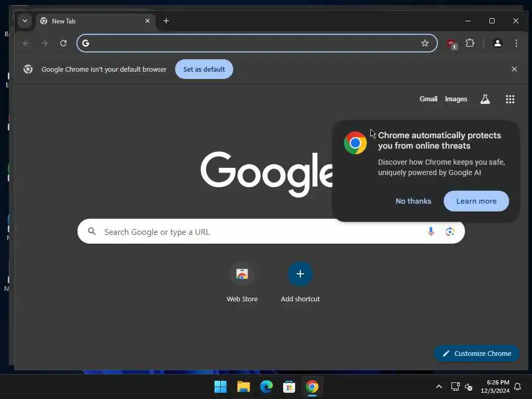Click No thanks in protection popup

[x=413, y=201]
